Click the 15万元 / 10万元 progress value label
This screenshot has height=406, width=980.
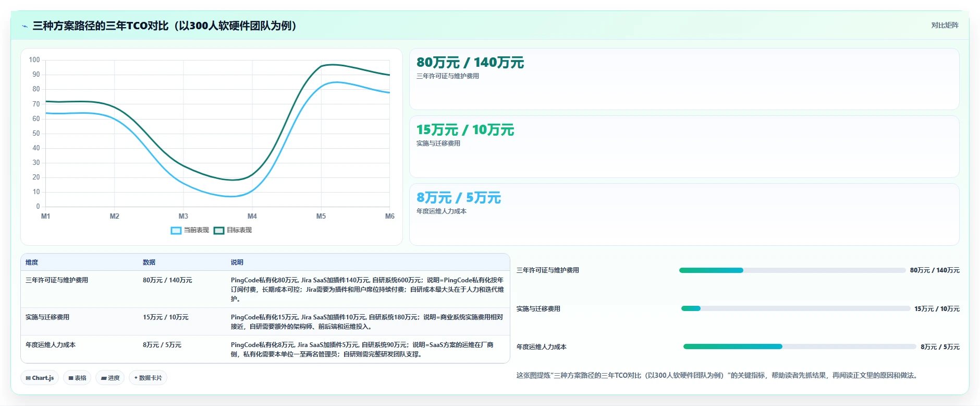[x=937, y=309]
